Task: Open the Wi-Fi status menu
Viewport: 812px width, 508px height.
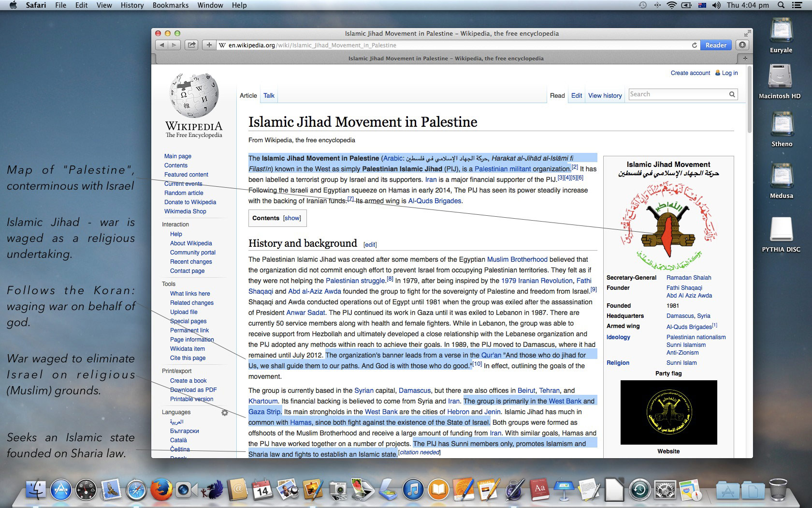Action: [671, 5]
